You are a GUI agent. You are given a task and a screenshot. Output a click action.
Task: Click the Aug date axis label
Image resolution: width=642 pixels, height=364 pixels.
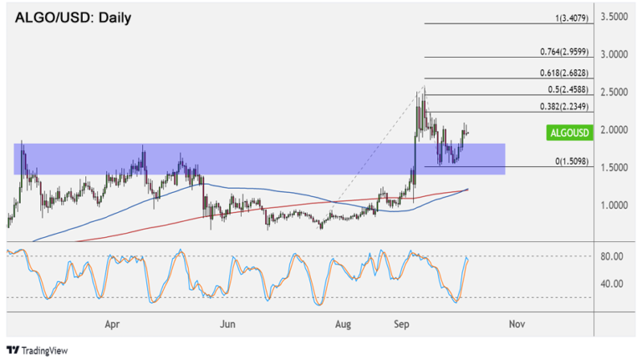343,324
